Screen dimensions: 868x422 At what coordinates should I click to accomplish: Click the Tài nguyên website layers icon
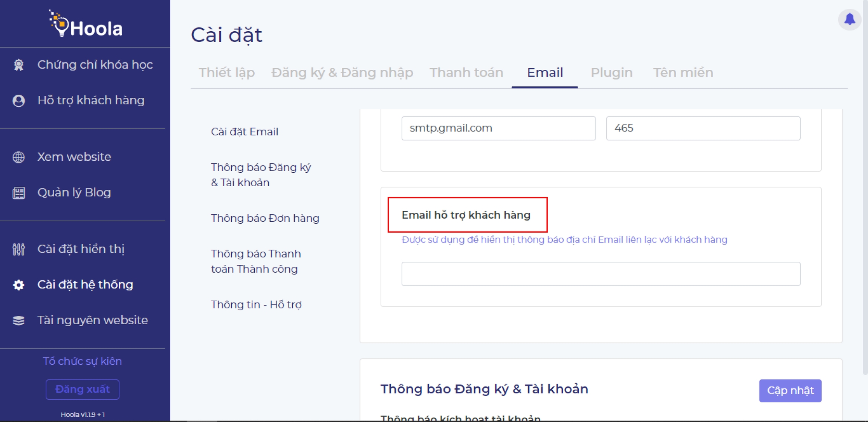pos(18,320)
